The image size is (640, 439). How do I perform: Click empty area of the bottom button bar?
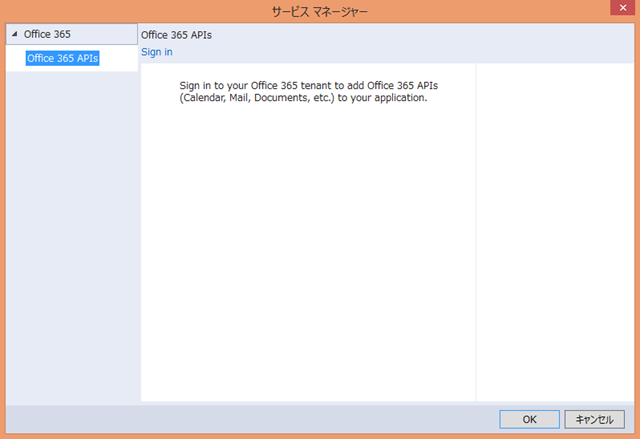tap(250, 419)
